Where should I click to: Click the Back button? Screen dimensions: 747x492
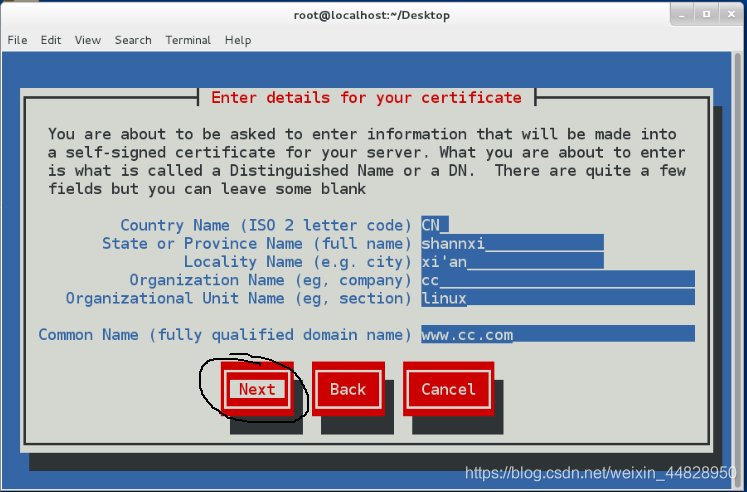(348, 389)
